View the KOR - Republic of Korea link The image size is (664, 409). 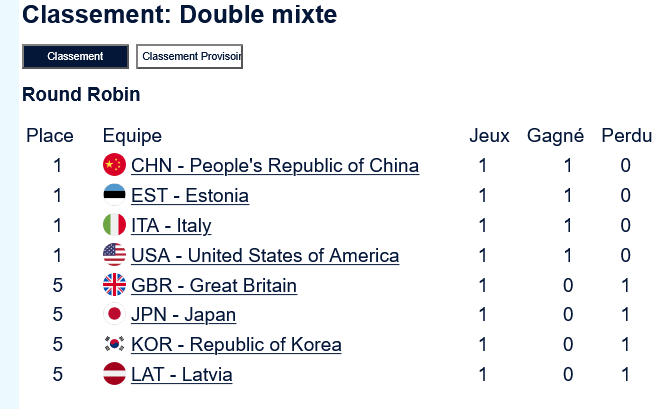(236, 345)
